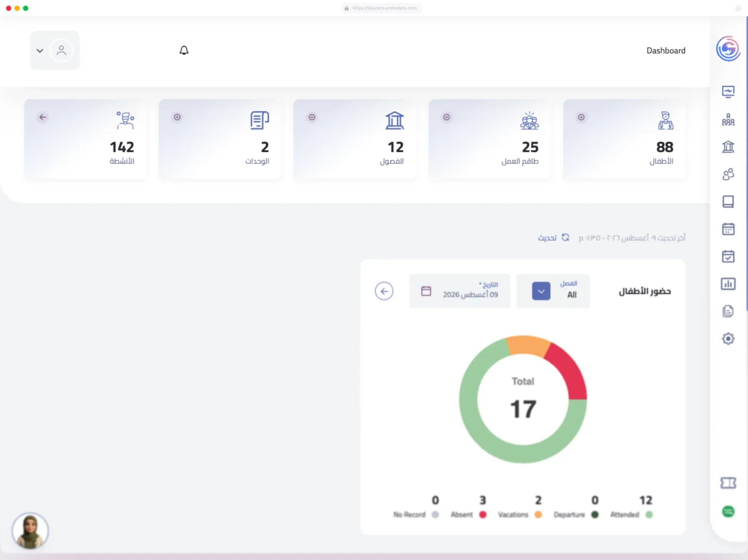The image size is (748, 560).
Task: Open the bar chart reports sidebar icon
Action: [728, 284]
